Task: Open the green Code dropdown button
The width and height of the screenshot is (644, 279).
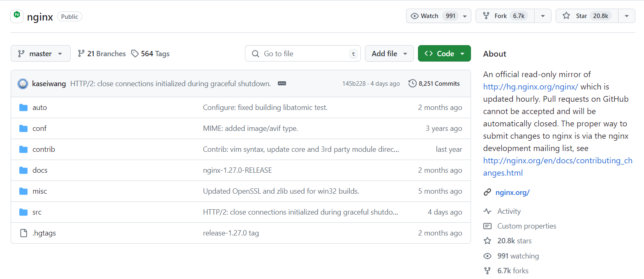Action: click(x=444, y=54)
